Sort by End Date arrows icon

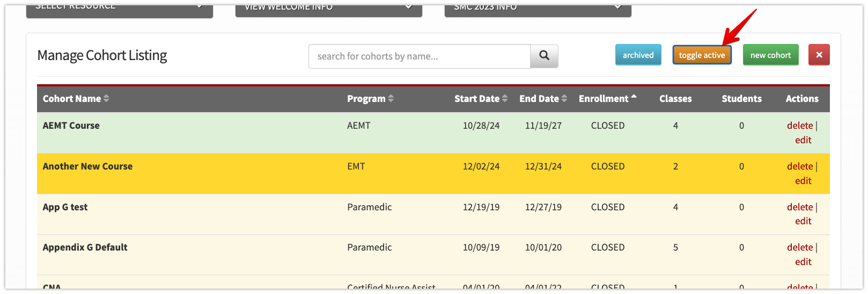tap(564, 99)
